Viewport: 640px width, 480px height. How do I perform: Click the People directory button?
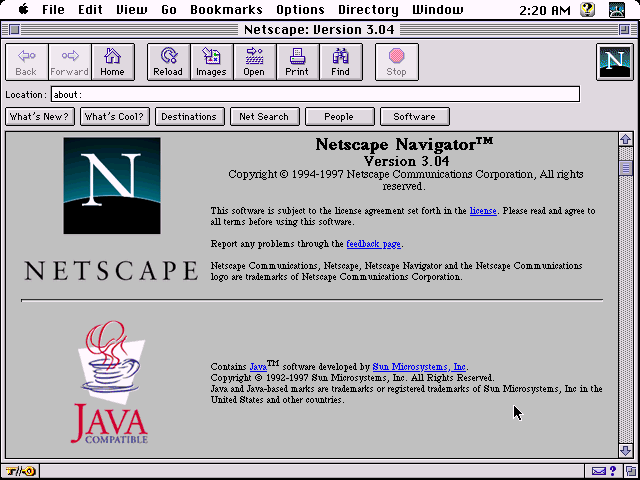340,117
